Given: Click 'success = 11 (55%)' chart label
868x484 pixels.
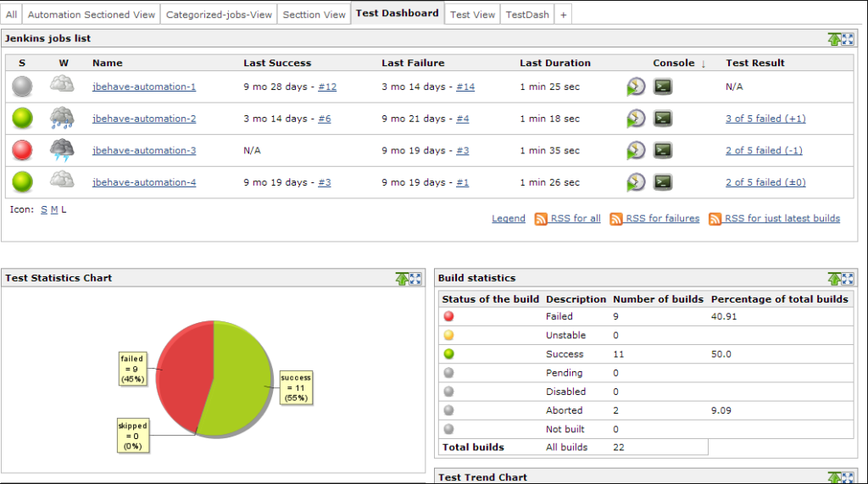Looking at the screenshot, I should point(296,387).
